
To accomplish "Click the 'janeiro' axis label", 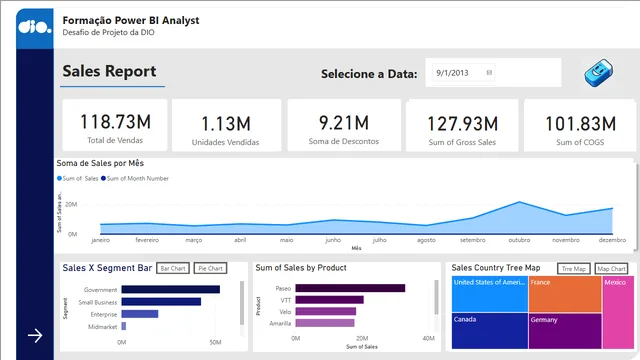I will tap(100, 240).
